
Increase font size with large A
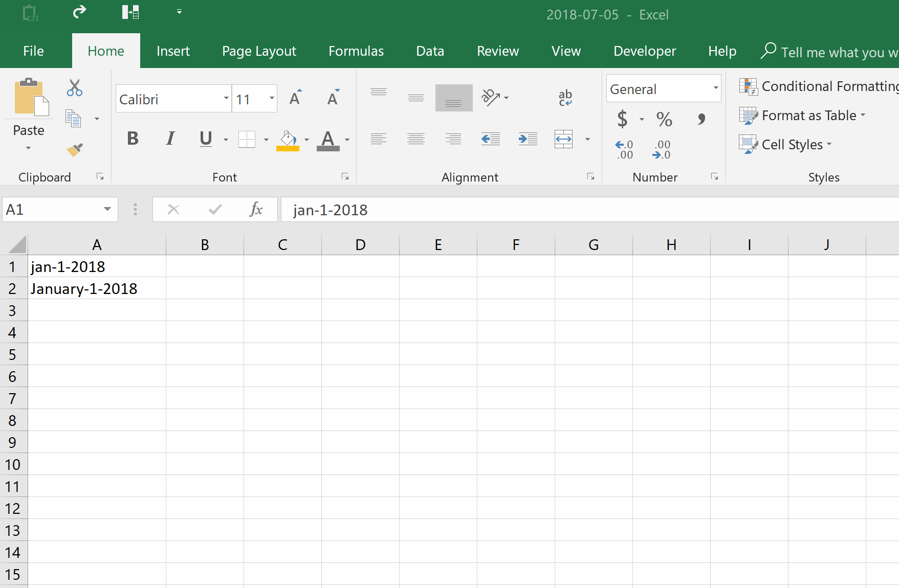click(x=295, y=98)
